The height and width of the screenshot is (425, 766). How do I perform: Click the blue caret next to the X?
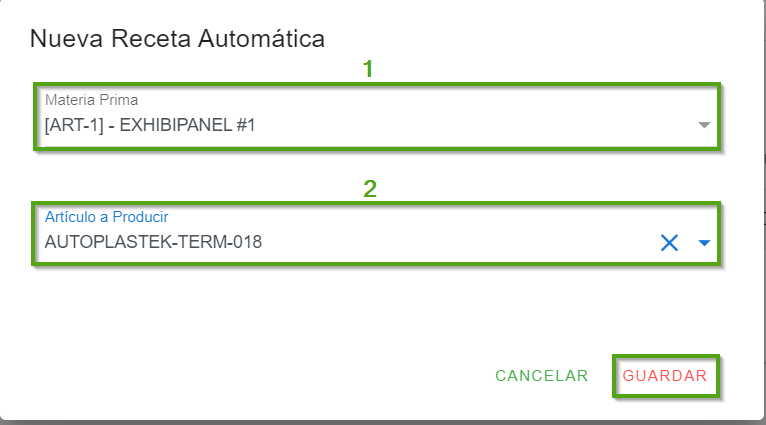coord(704,243)
